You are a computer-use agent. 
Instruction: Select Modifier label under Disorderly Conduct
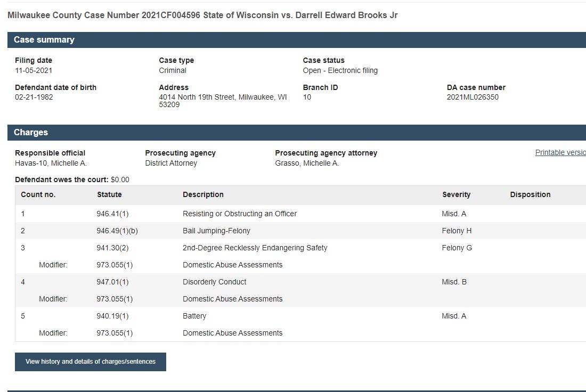point(53,299)
